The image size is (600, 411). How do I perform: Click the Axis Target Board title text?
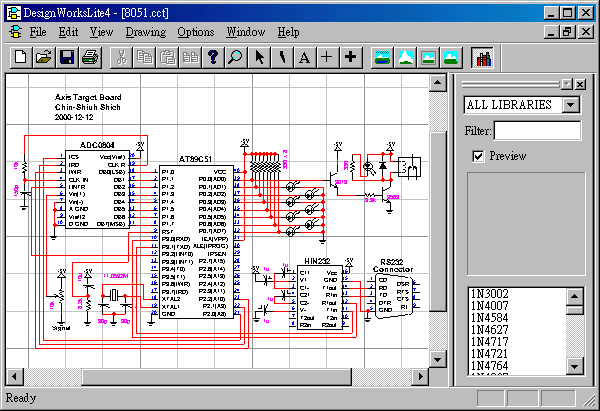click(x=88, y=97)
